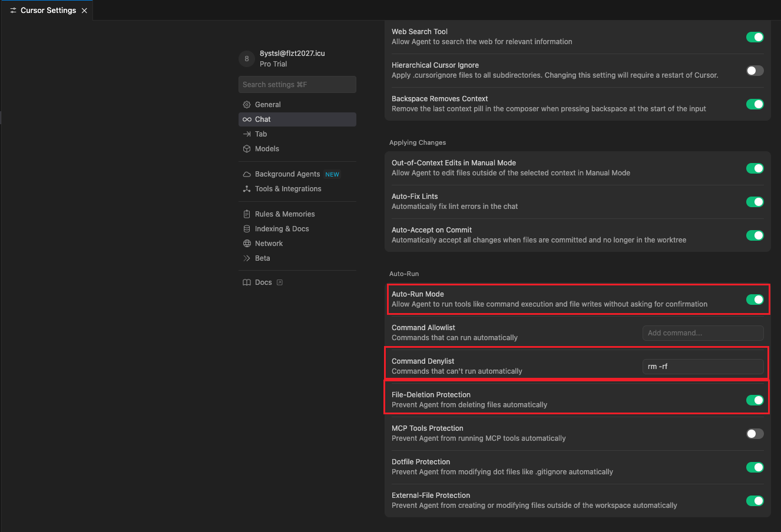781x532 pixels.
Task: Click the Background Agents cloud icon
Action: pyautogui.click(x=247, y=174)
